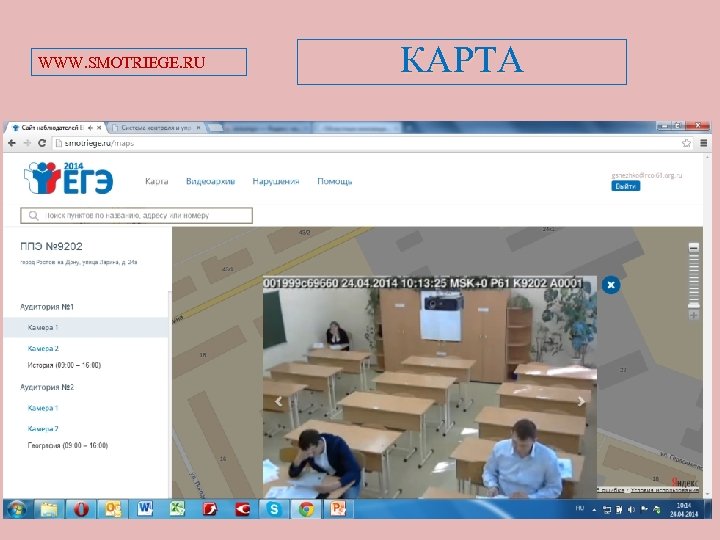Show the next camera with the right arrow
Image resolution: width=720 pixels, height=540 pixels.
pyautogui.click(x=581, y=401)
